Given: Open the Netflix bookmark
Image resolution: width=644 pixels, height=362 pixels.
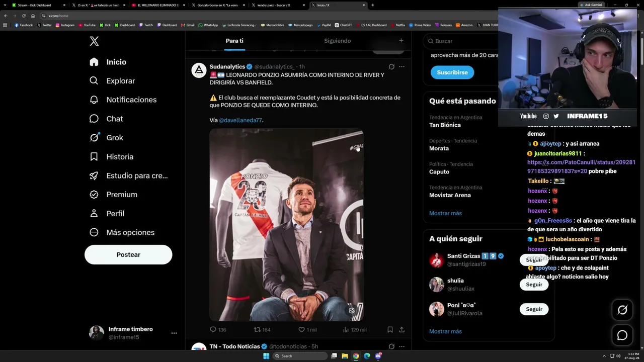Looking at the screenshot, I should [x=398, y=25].
